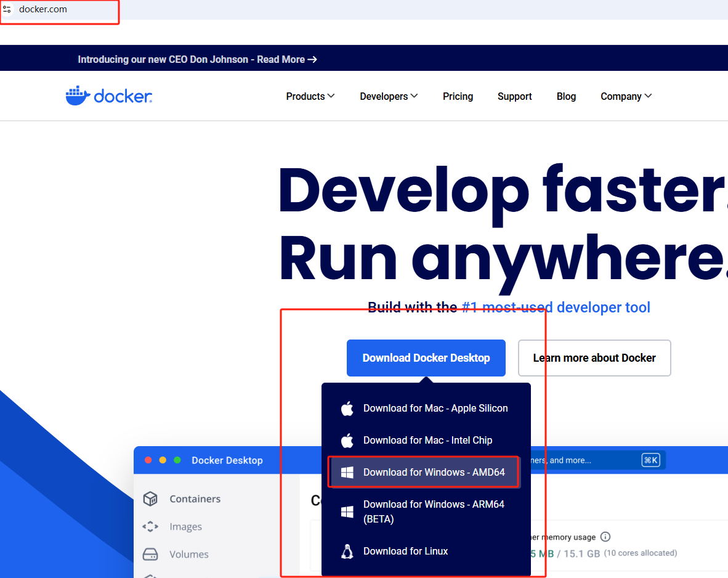Select Download for Linux
The image size is (728, 578).
(426, 552)
